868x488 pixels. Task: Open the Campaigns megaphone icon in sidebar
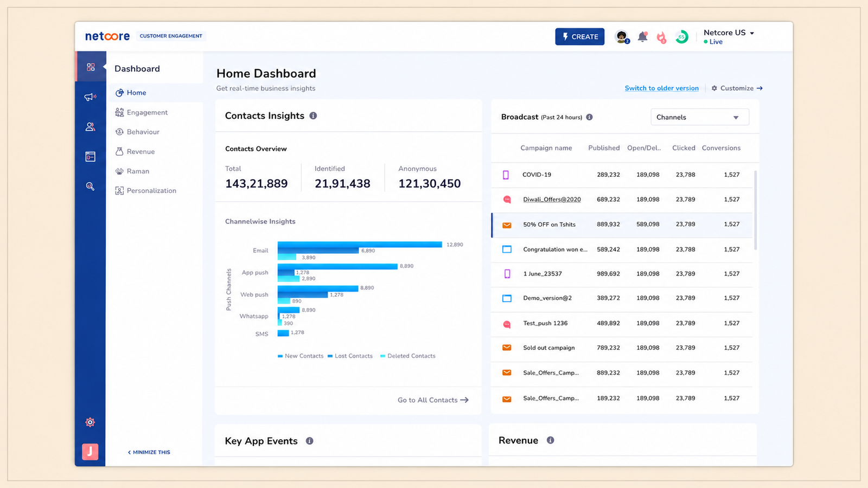(90, 97)
